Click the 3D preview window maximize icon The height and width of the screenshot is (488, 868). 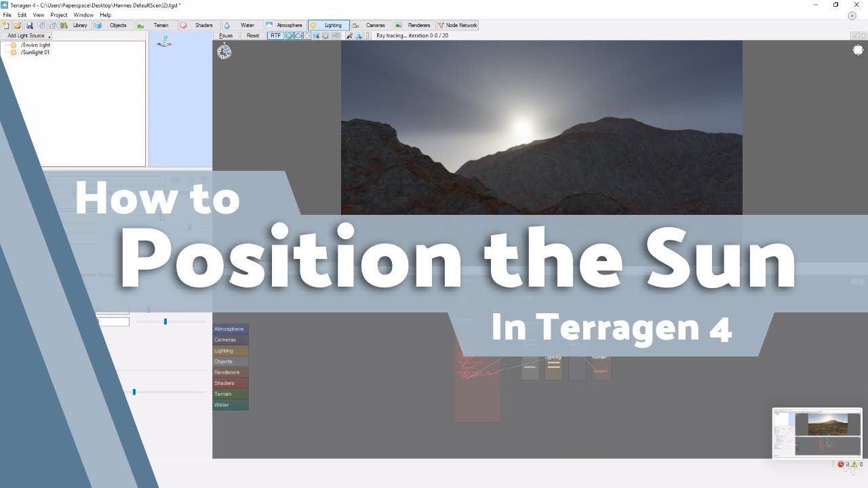pyautogui.click(x=854, y=35)
